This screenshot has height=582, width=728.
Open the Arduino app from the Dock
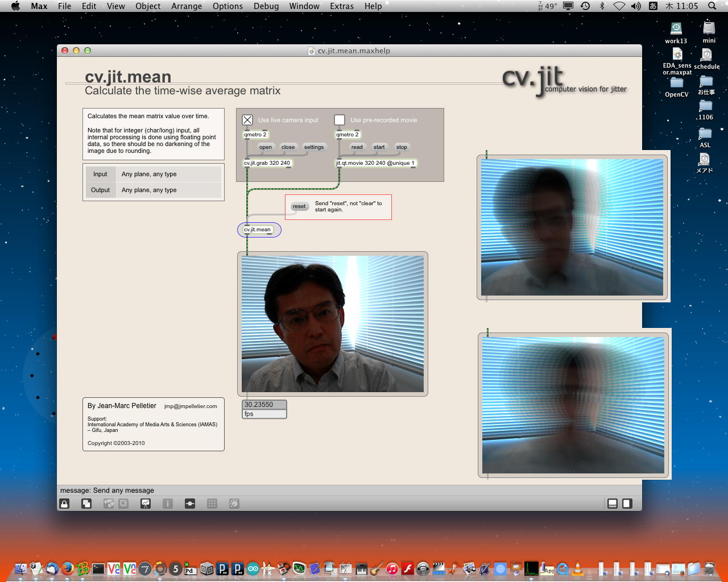tap(253, 568)
